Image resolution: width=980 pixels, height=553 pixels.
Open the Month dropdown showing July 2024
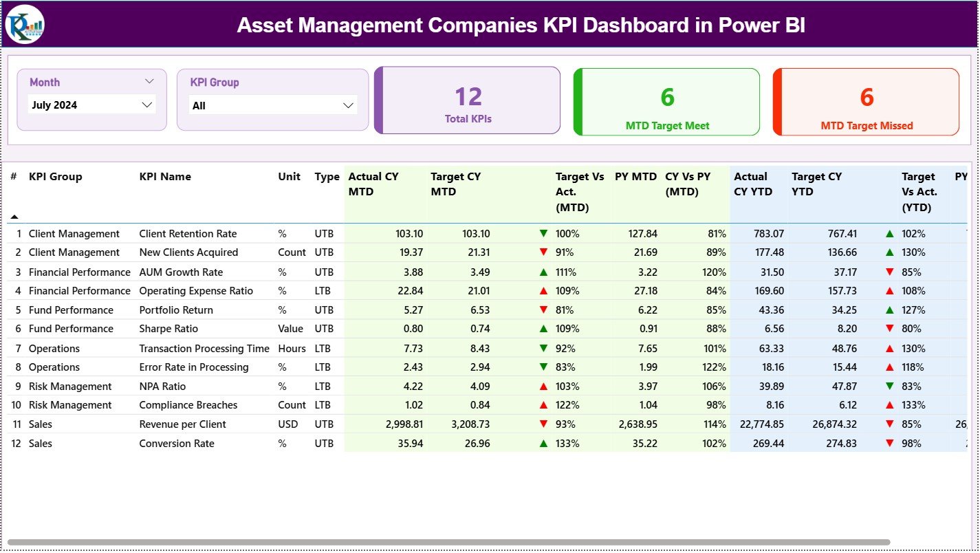(91, 105)
